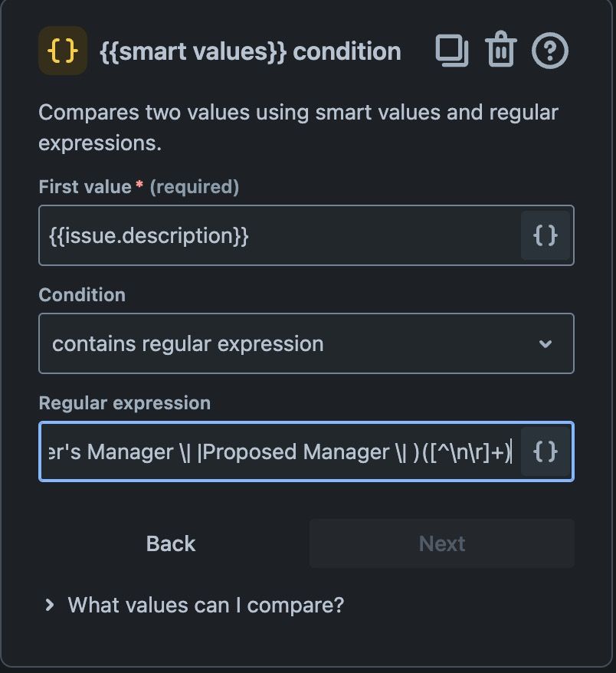Click the duplicate component icon
This screenshot has height=673, width=616.
click(452, 51)
